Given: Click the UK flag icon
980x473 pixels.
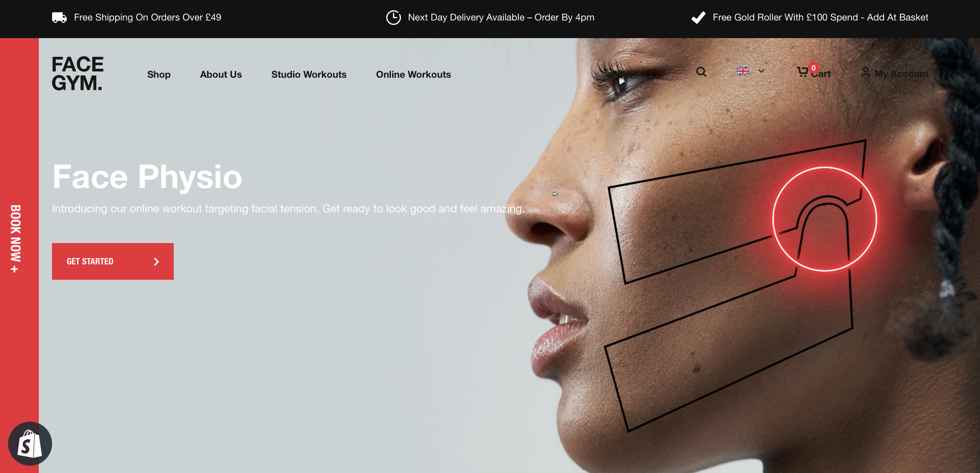Looking at the screenshot, I should 742,71.
